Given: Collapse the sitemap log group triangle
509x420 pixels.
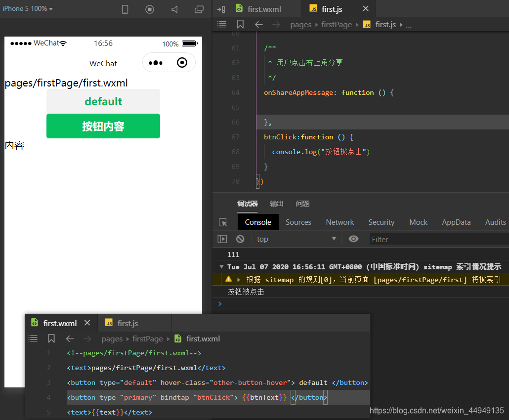Looking at the screenshot, I should pos(221,267).
